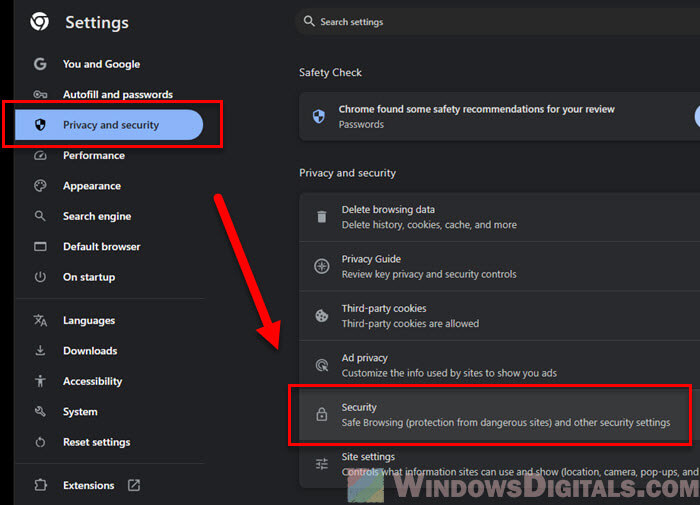
Task: Click the window icon for Default browser
Action: click(x=40, y=246)
